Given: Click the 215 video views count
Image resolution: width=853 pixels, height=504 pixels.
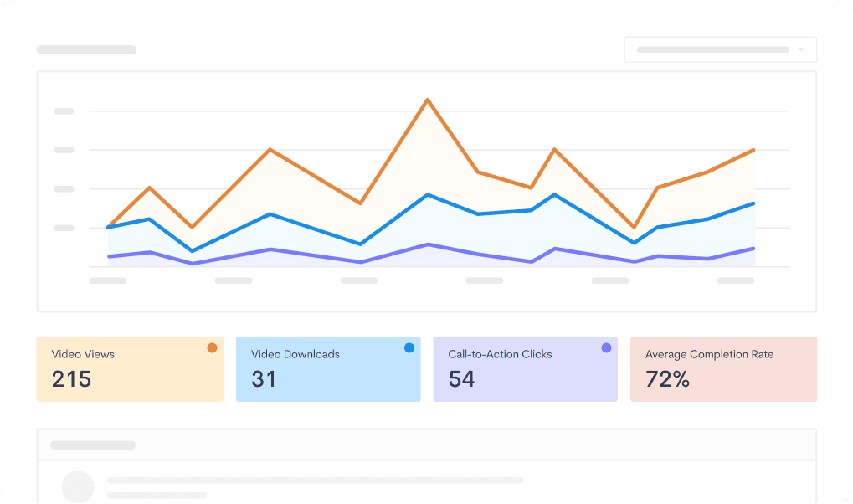Looking at the screenshot, I should coord(71,379).
